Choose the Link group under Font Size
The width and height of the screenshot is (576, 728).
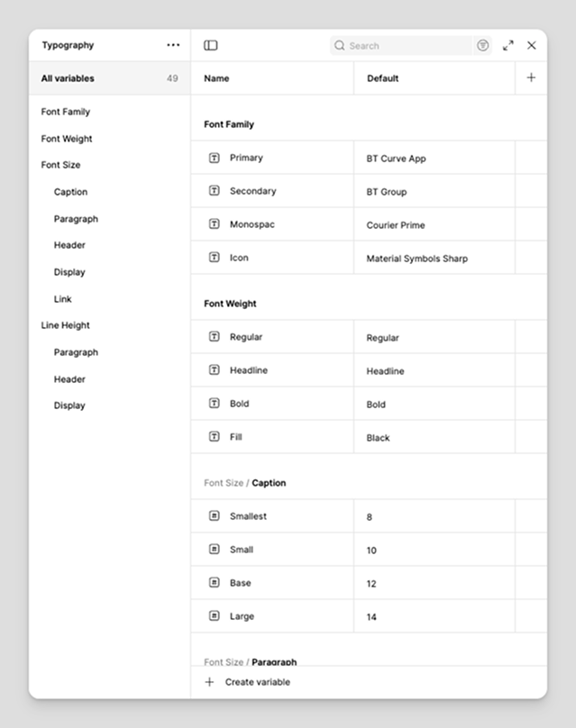pyautogui.click(x=62, y=299)
